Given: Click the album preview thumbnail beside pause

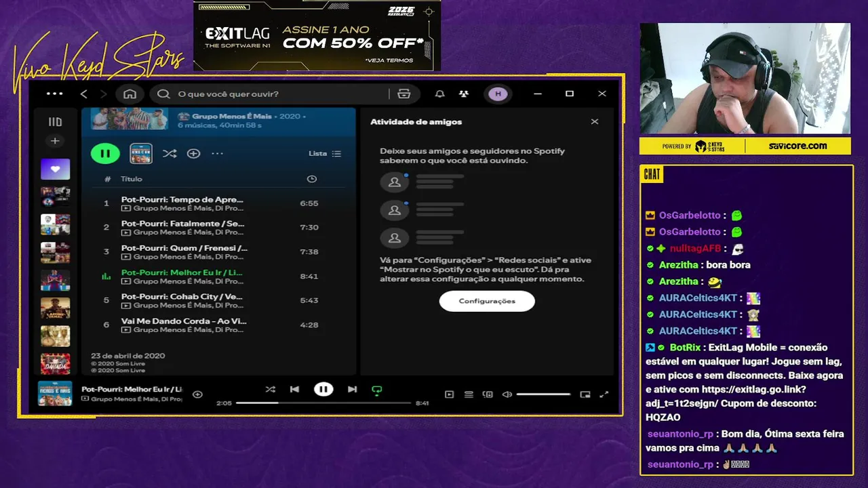Looking at the screenshot, I should (141, 154).
